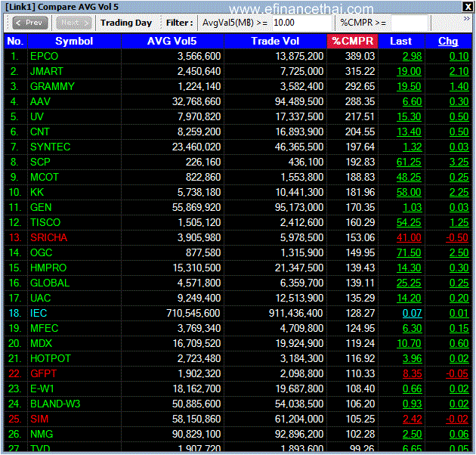Screen dimensions: 476x455
Task: Click JMART change value 2.10
Action: coord(459,71)
